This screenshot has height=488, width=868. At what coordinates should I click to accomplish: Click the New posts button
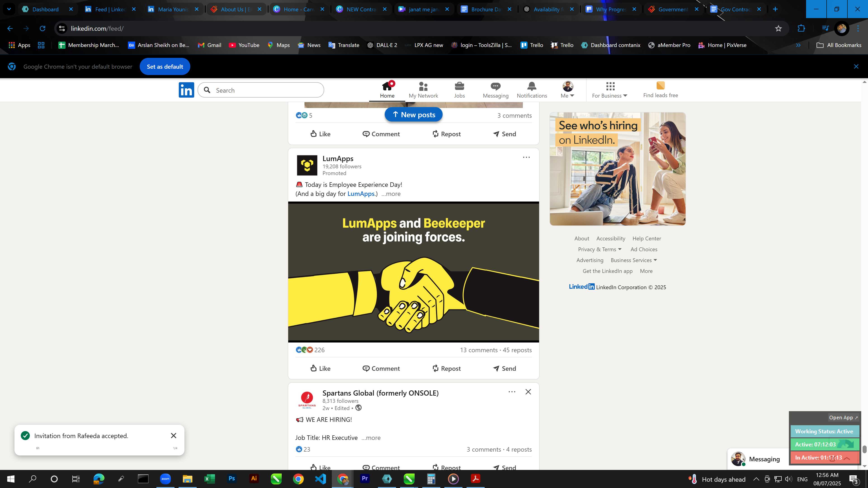click(x=413, y=115)
